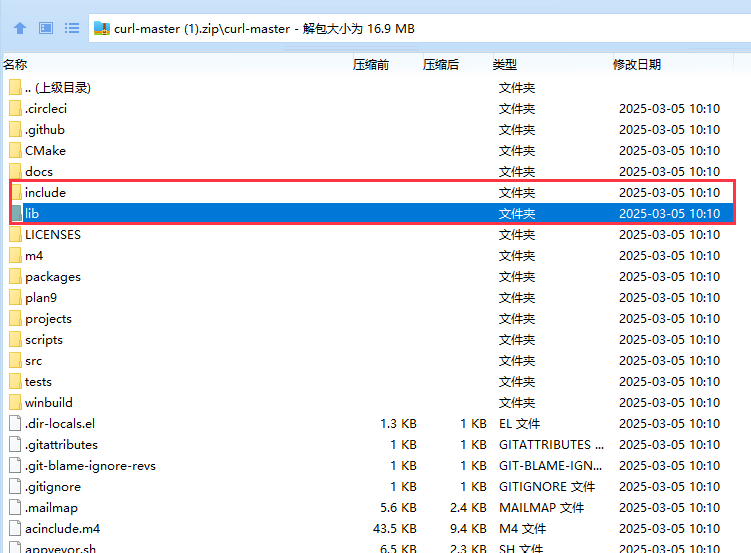This screenshot has height=553, width=751.
Task: Click the src folder icon
Action: [15, 361]
